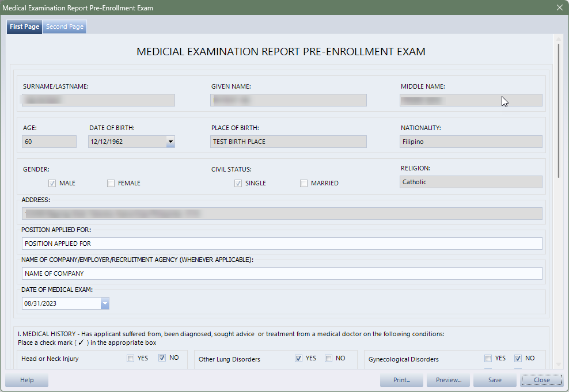Save the medical examination report
Viewport: 569px width, 392px height.
[494, 380]
